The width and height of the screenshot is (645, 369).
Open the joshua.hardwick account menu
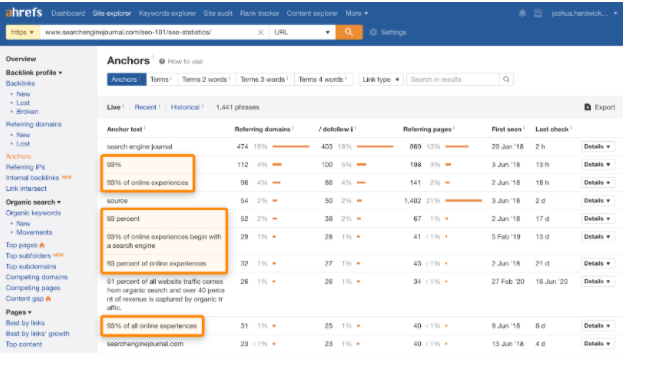pyautogui.click(x=584, y=14)
